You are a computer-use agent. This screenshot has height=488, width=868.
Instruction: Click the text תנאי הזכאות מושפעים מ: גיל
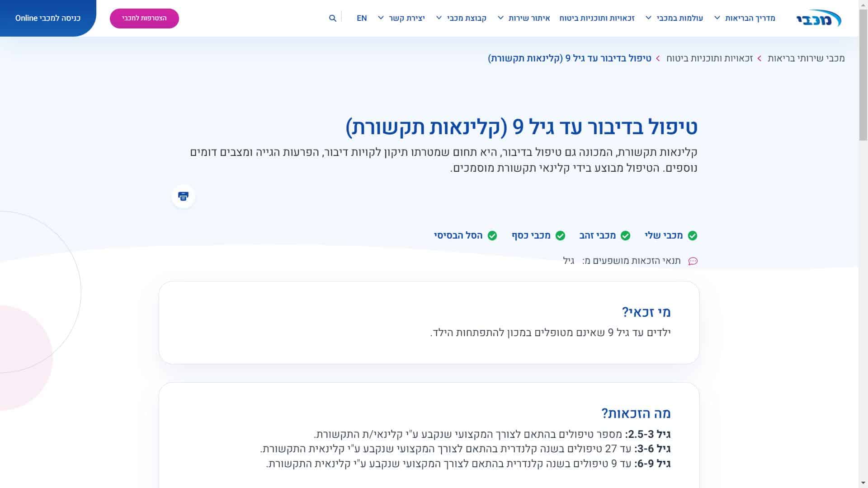[622, 261]
